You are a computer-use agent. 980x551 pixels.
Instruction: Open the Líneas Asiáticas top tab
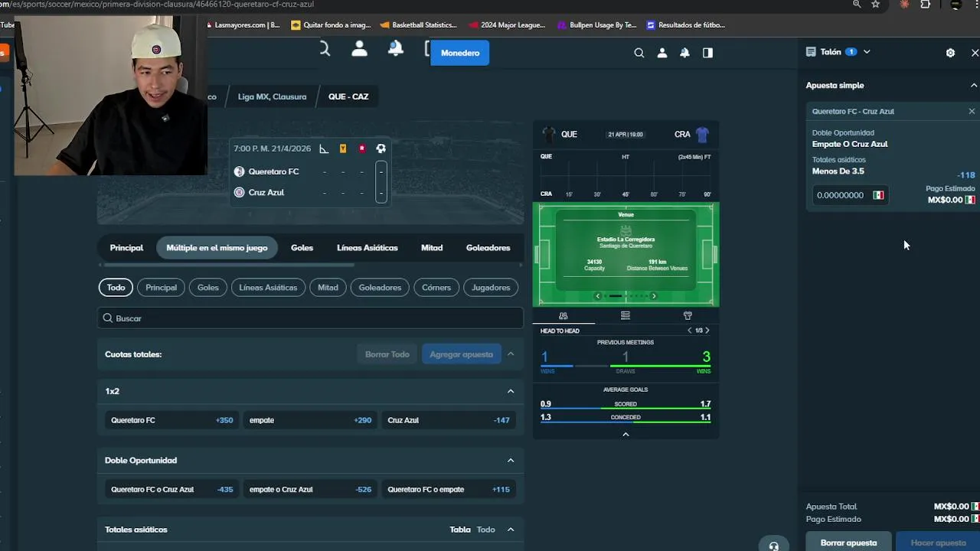[x=367, y=248]
